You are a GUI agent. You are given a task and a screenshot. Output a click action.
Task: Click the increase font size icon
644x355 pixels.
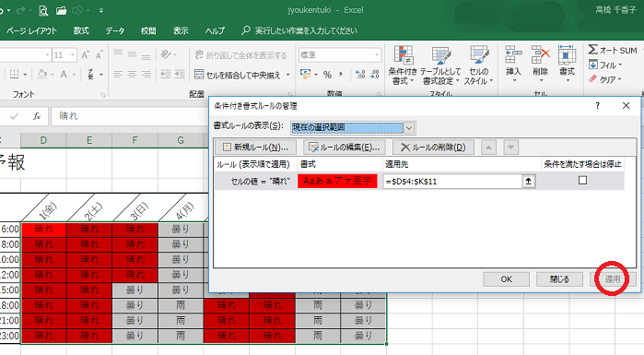point(85,55)
